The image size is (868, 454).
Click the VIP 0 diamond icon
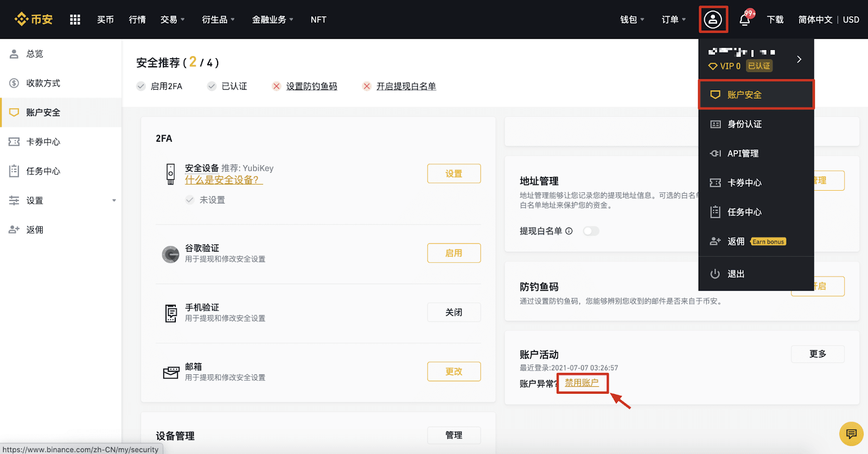click(x=713, y=66)
